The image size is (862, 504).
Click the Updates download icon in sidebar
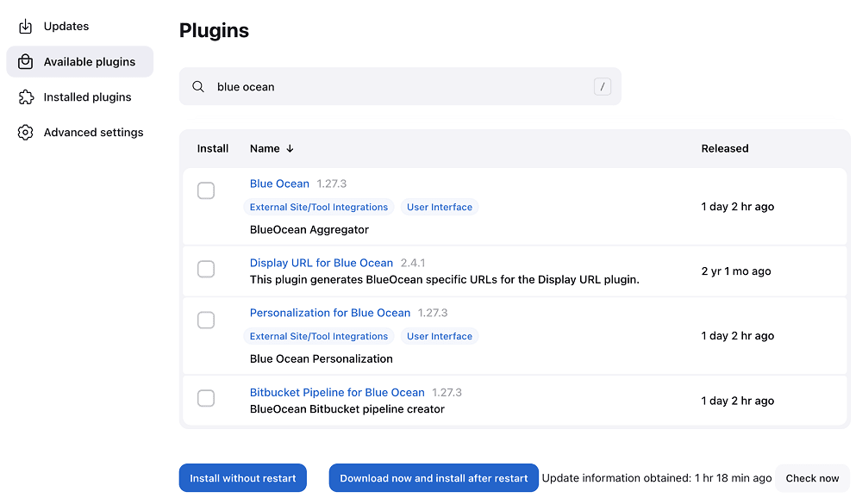[x=26, y=26]
